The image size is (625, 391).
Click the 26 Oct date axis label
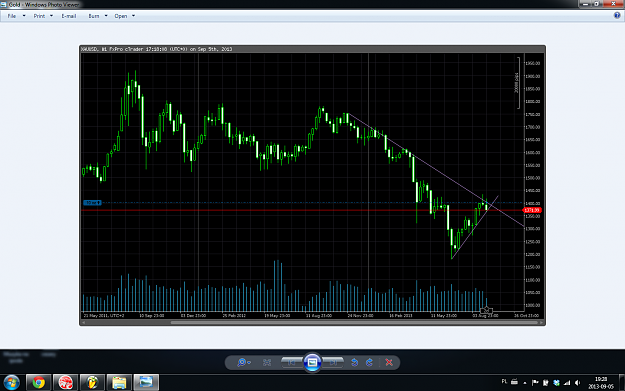[x=526, y=316]
